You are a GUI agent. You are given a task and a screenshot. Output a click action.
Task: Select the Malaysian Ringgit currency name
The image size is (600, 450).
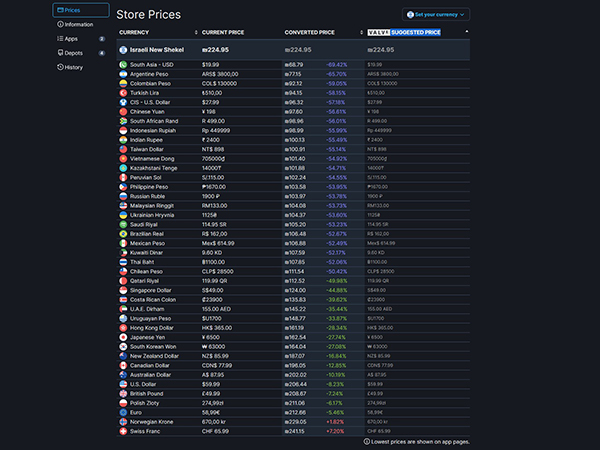coord(152,206)
